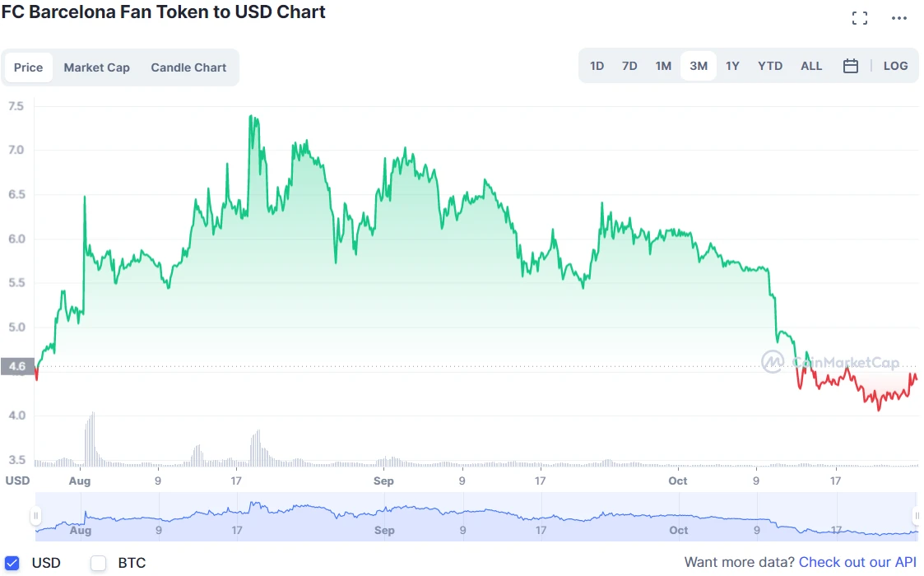924x576 pixels.
Task: Show the ALL time range
Action: 810,66
